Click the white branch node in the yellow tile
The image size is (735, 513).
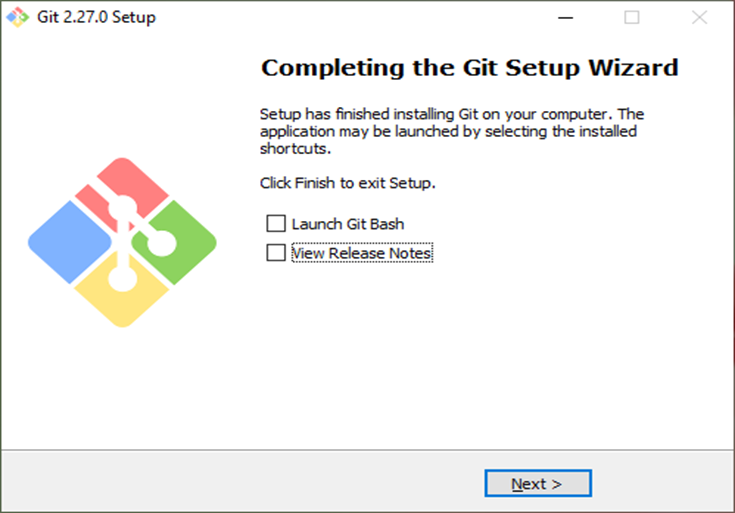pyautogui.click(x=122, y=277)
